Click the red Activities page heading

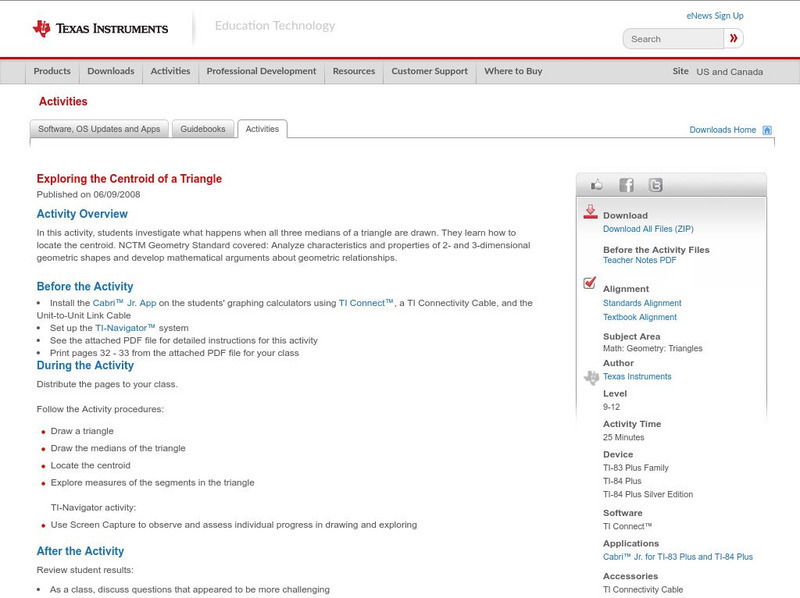coord(63,102)
